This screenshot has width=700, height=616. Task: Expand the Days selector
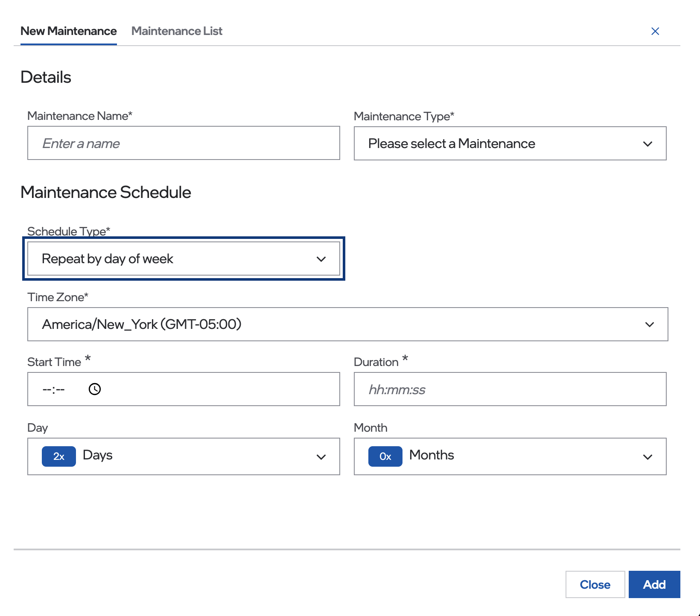(x=184, y=456)
